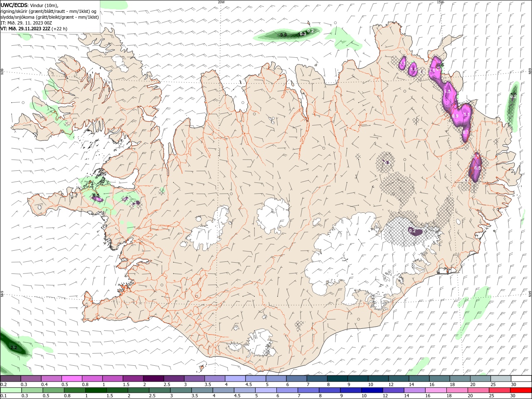Screen dimensions: 532x399
Task: Click the white Mýrdalsjökull glacier near the south coast
Action: (260, 343)
